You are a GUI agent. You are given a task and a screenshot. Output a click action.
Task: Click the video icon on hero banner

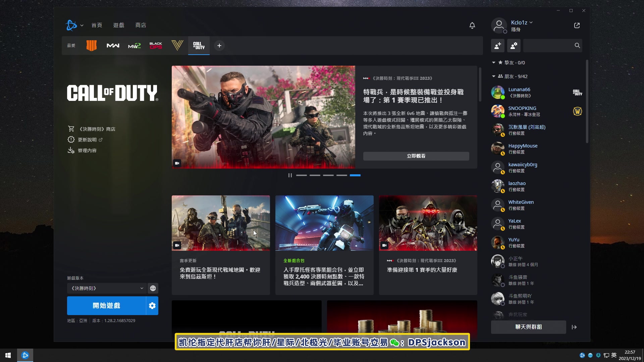[177, 163]
